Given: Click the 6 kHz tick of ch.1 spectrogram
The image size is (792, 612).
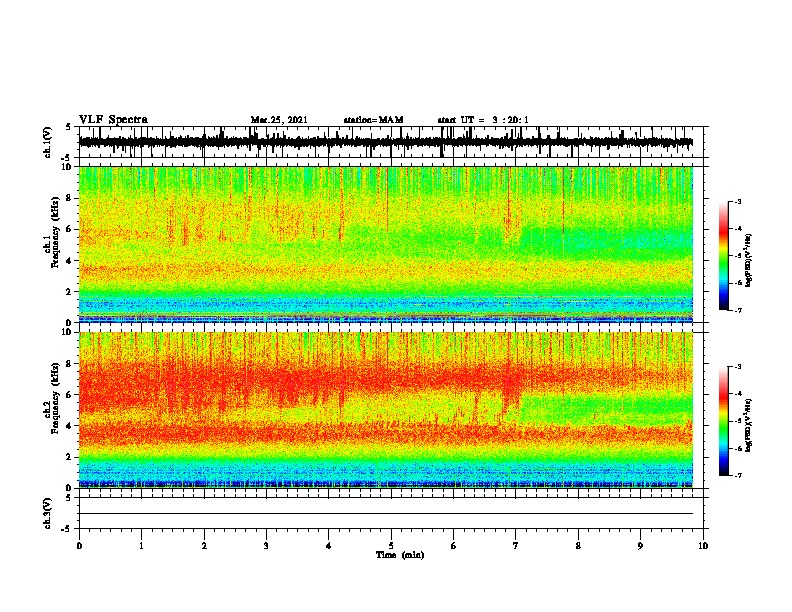Looking at the screenshot, I should pyautogui.click(x=71, y=230).
